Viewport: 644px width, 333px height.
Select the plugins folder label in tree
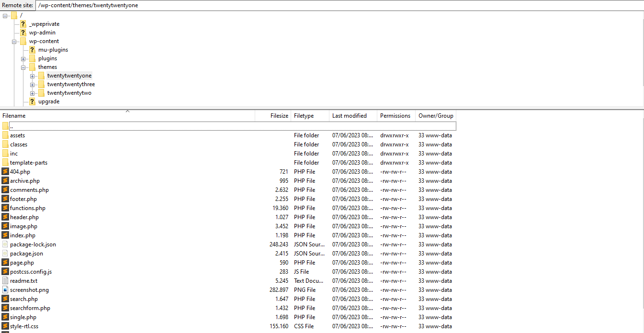tap(47, 58)
